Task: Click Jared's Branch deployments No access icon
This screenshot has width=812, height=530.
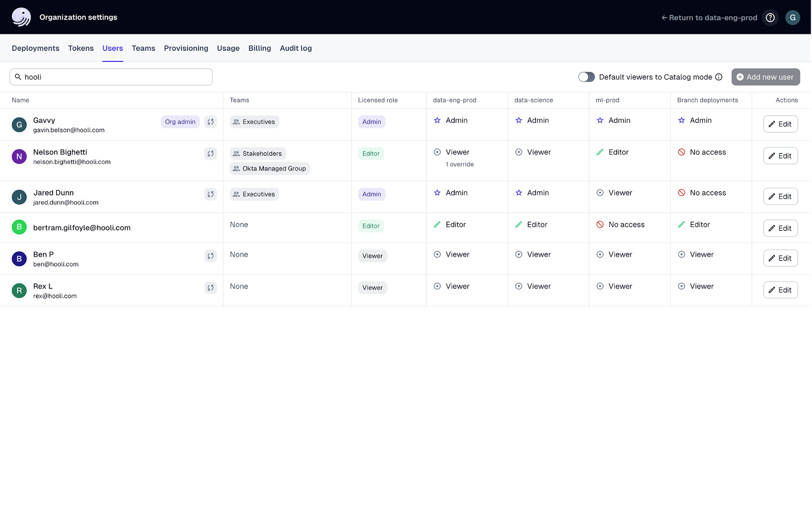Action: 682,193
